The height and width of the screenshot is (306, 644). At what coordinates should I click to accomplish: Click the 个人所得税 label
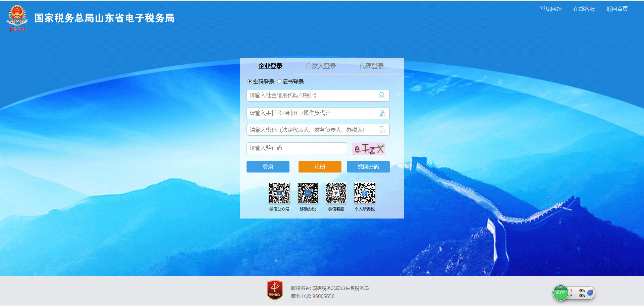365,209
